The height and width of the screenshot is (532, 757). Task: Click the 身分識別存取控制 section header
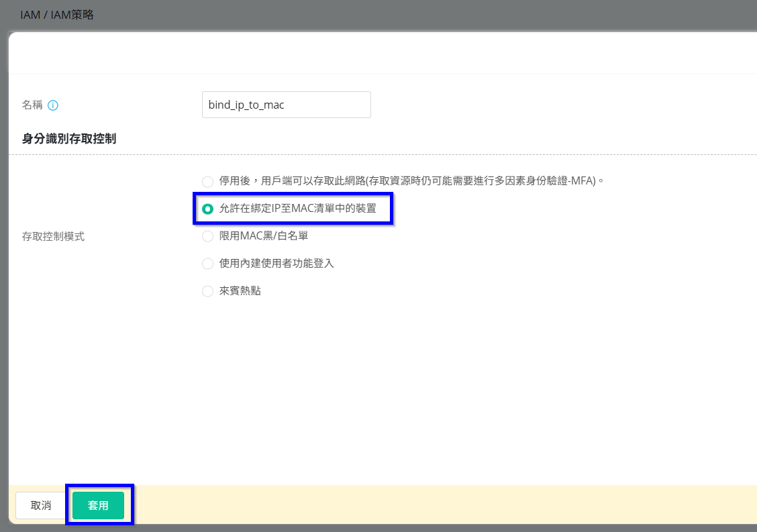(69, 139)
